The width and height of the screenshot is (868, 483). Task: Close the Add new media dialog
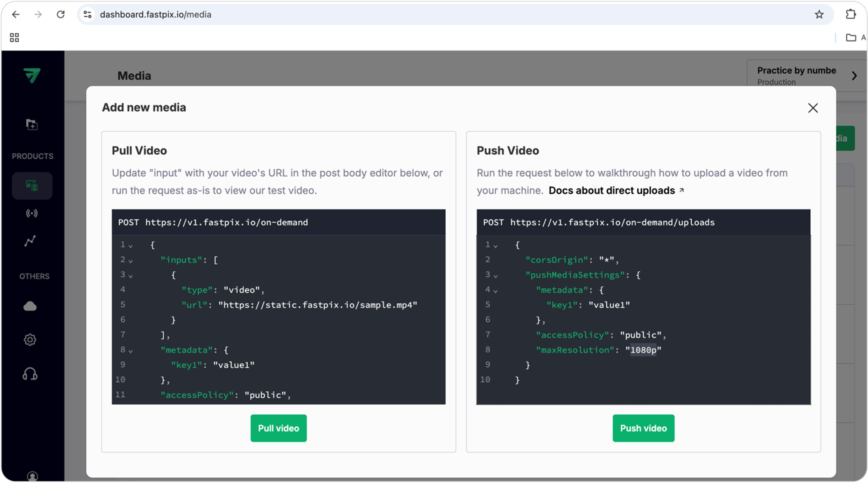tap(813, 108)
